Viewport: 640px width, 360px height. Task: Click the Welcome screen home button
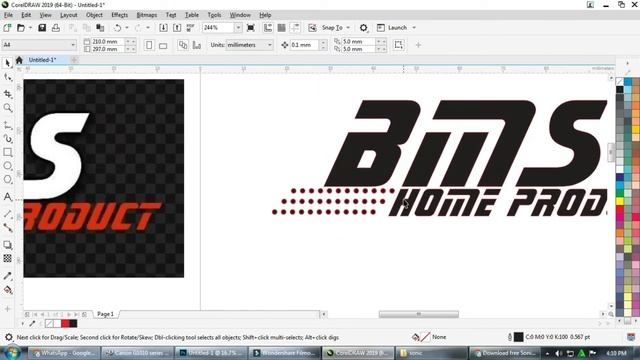[x=19, y=60]
